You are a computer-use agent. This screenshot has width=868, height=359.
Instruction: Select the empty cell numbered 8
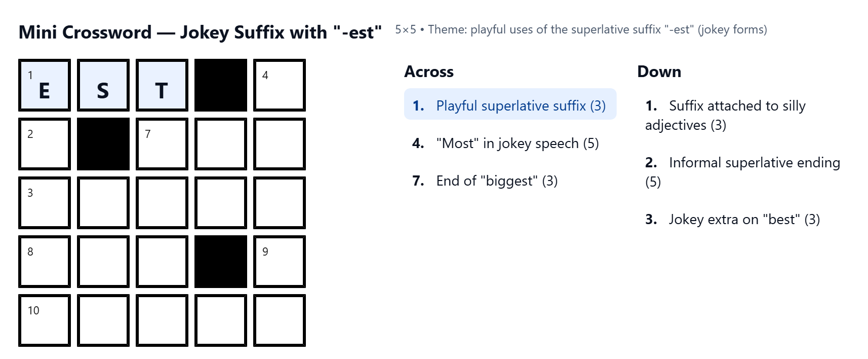point(45,262)
